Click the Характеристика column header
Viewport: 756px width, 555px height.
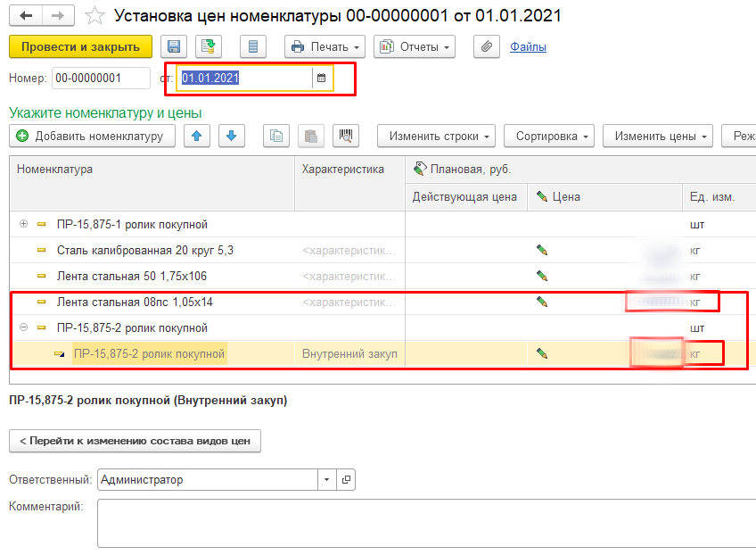point(349,184)
